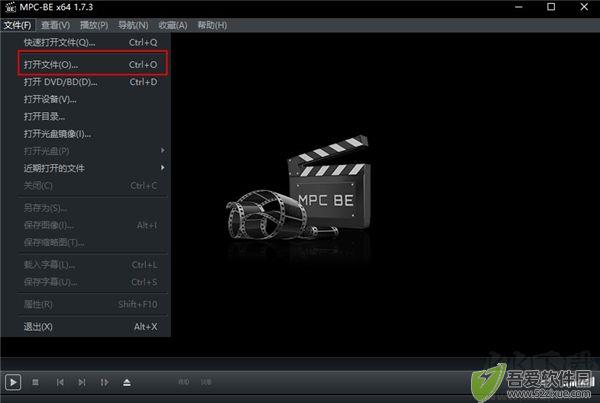Open the 查看(V) menu
The height and width of the screenshot is (403, 600).
(x=55, y=25)
